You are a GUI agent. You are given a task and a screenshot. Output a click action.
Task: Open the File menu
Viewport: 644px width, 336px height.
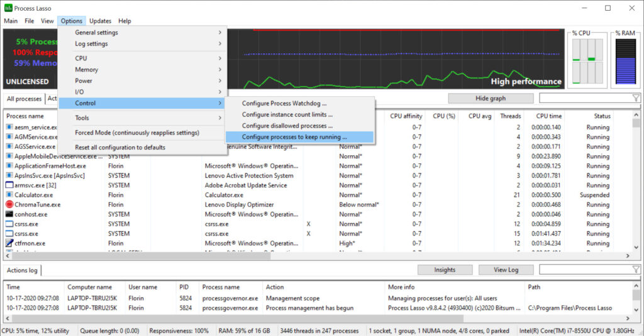pyautogui.click(x=29, y=21)
